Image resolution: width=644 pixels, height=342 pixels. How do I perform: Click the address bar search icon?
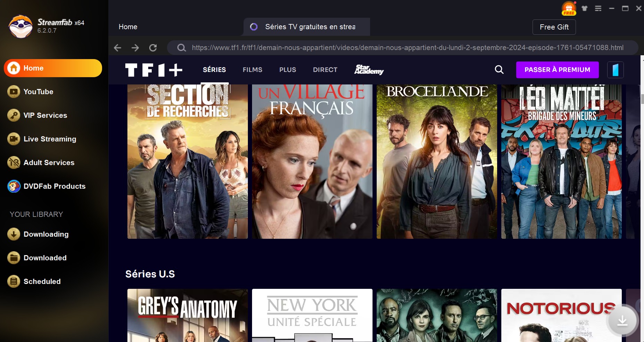[181, 48]
